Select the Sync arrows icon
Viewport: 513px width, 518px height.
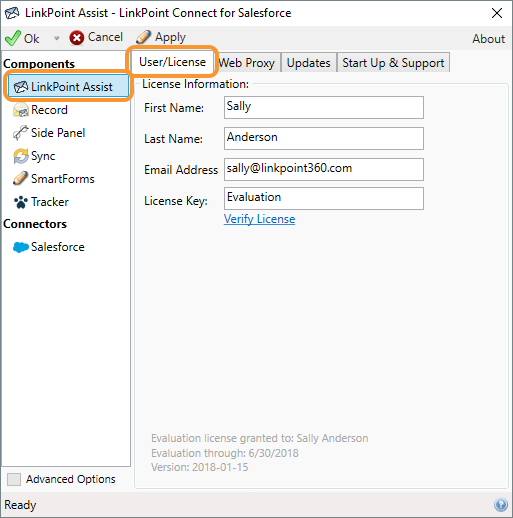(21, 156)
